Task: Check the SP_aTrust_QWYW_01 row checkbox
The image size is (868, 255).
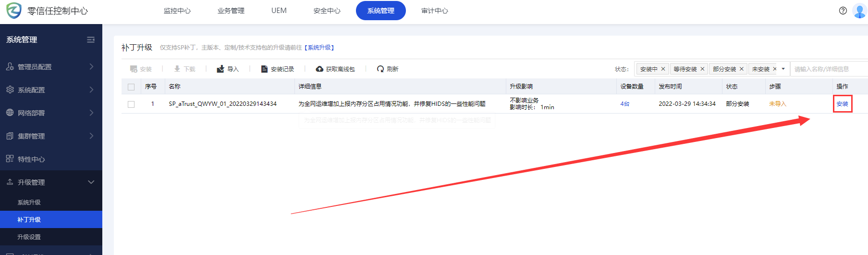Action: tap(131, 104)
